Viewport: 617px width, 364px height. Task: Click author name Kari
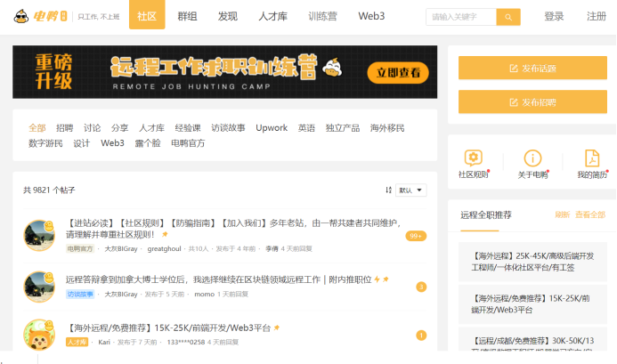coord(104,342)
